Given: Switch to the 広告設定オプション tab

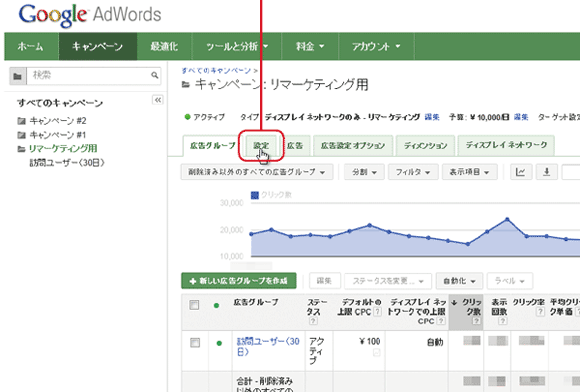Looking at the screenshot, I should coord(353,146).
